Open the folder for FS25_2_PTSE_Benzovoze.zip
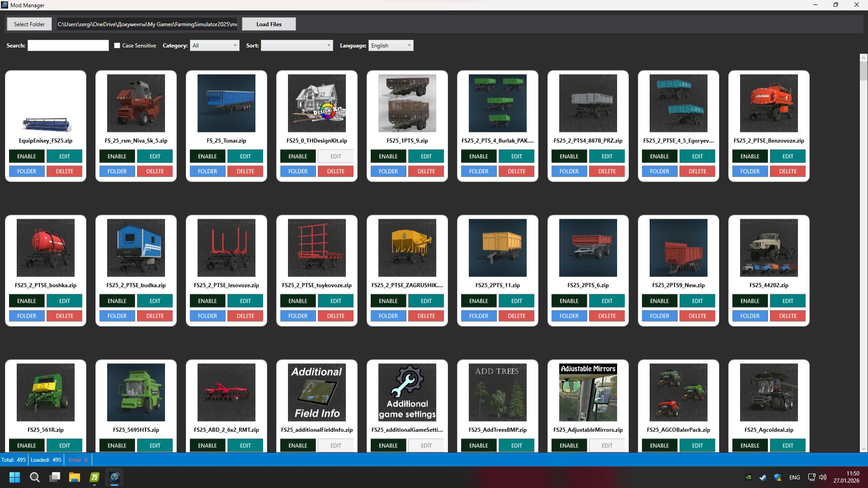Image resolution: width=868 pixels, height=488 pixels. pos(750,171)
